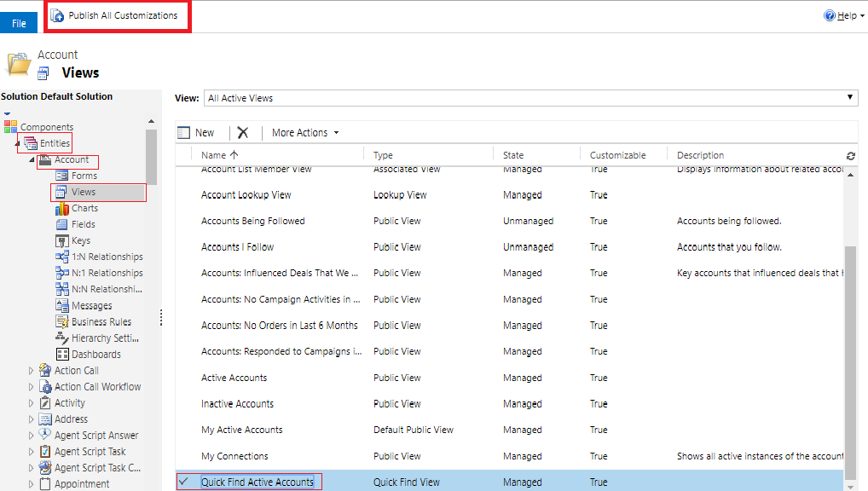Open Charts under Account entity
This screenshot has height=491, width=868.
coord(84,208)
